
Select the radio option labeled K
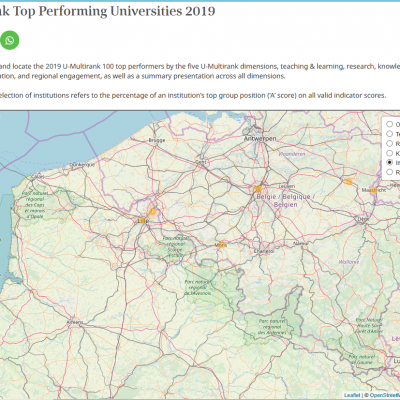point(389,153)
